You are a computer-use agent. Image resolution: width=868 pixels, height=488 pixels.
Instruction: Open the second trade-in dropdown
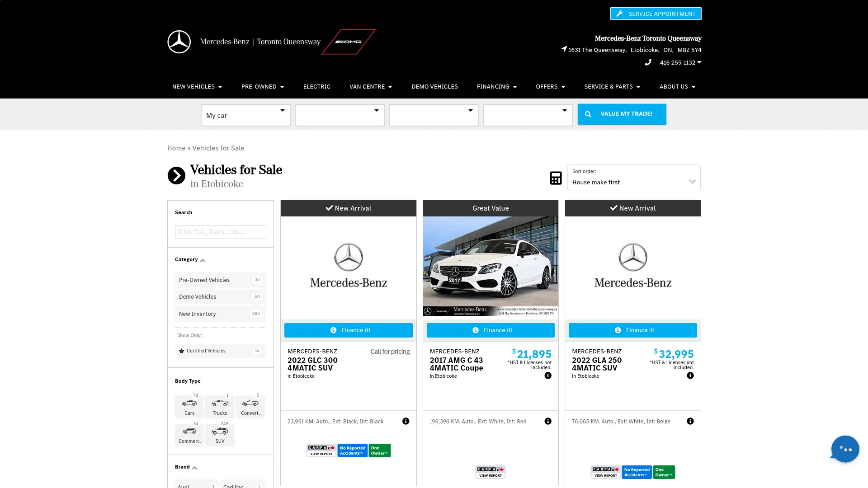point(340,115)
